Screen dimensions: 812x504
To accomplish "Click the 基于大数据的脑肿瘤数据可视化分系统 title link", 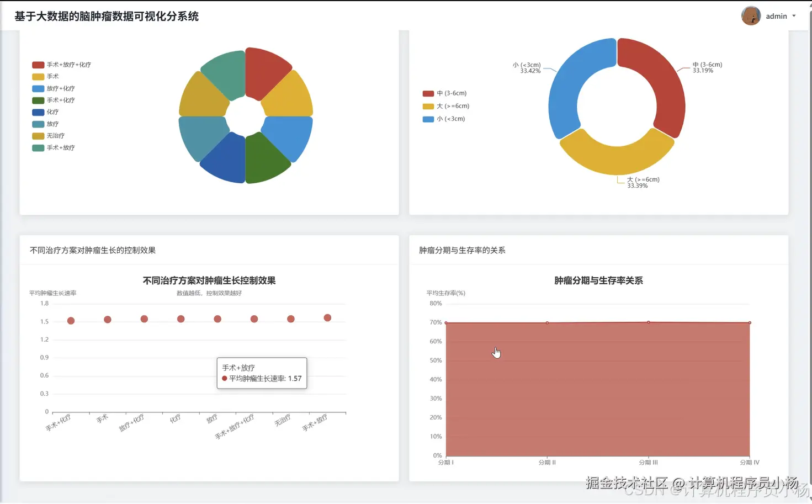I will [107, 17].
